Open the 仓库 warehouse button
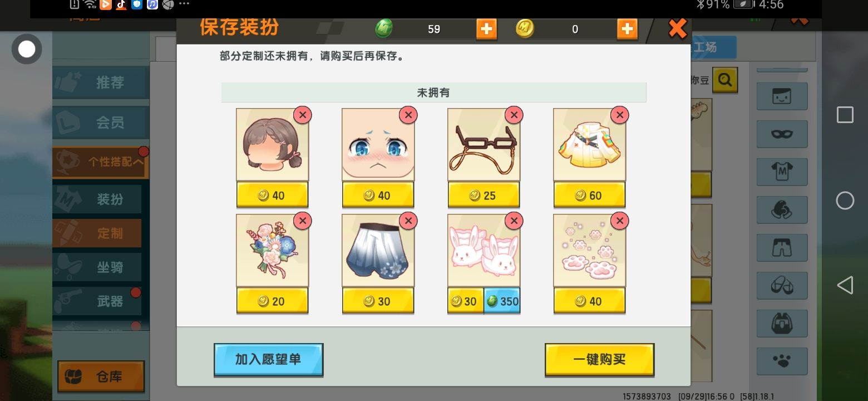The width and height of the screenshot is (868, 401). click(x=101, y=376)
